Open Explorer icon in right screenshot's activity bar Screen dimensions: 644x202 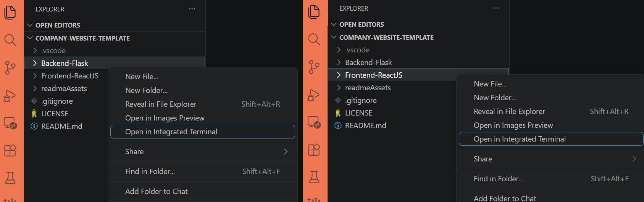pyautogui.click(x=314, y=11)
